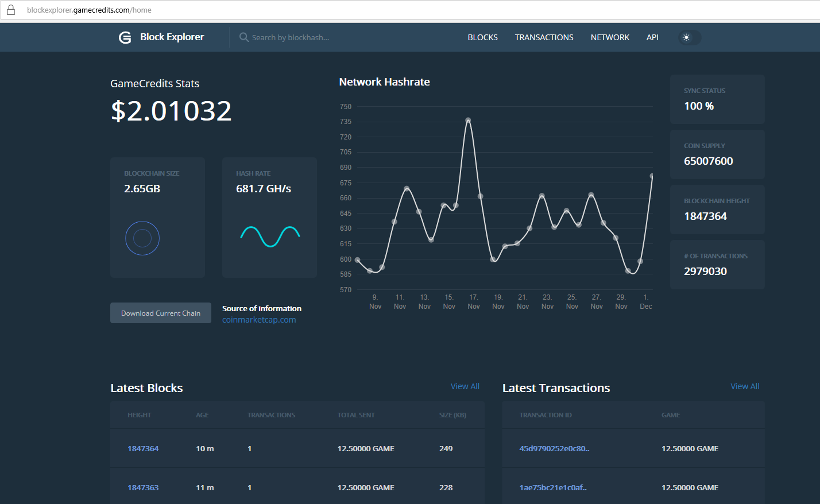Toggle the light/dark theme switch
Image resolution: width=820 pixels, height=504 pixels.
690,37
